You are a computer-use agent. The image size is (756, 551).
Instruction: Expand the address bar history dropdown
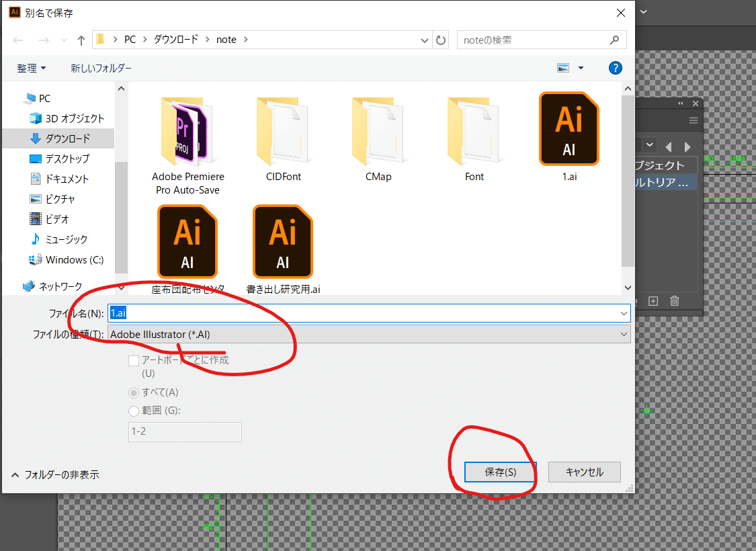pyautogui.click(x=424, y=40)
